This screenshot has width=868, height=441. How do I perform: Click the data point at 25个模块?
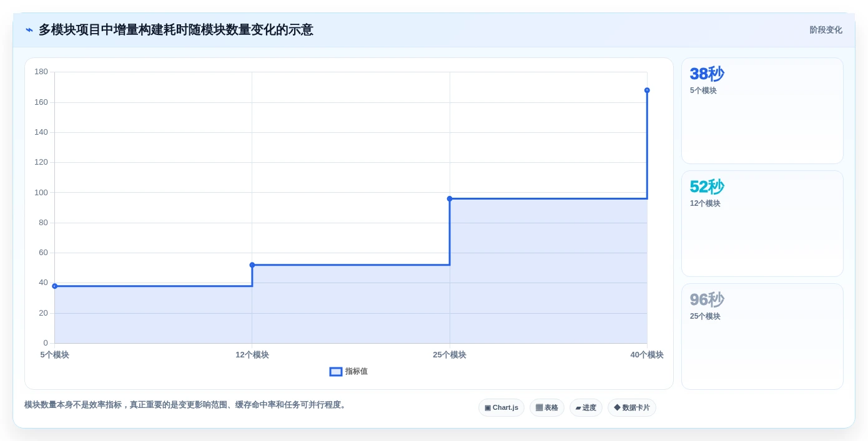click(x=450, y=199)
